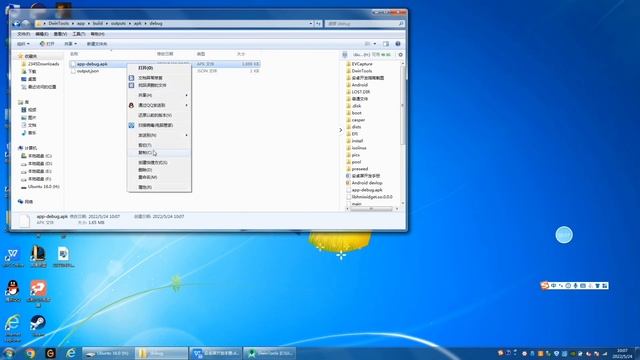640x360 pixels.
Task: Open the Share with dropdown in toolbar
Action: point(70,44)
